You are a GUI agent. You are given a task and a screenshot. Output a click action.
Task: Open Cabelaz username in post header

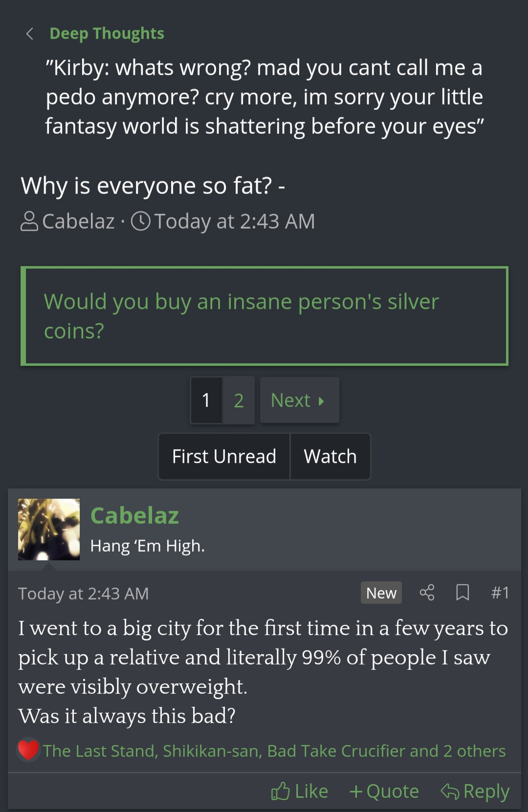134,515
